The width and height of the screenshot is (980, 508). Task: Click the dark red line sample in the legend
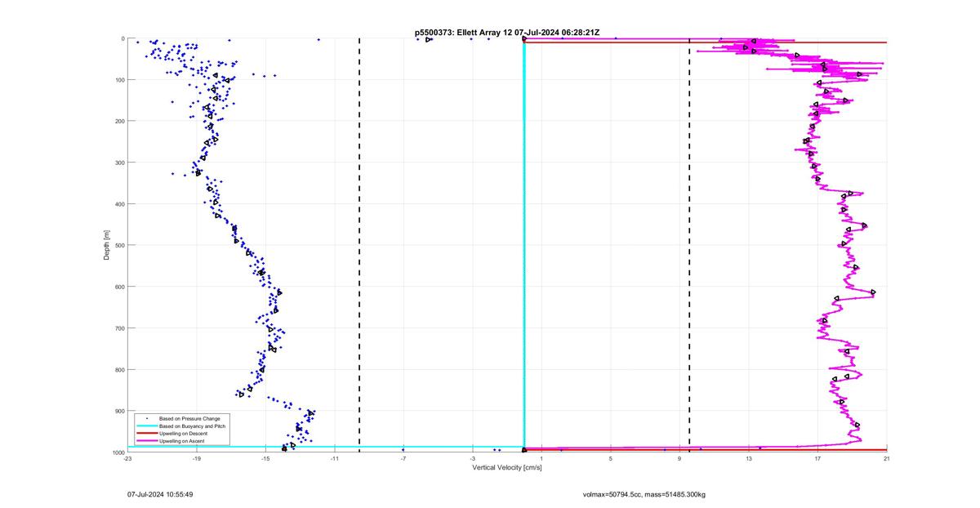click(146, 434)
